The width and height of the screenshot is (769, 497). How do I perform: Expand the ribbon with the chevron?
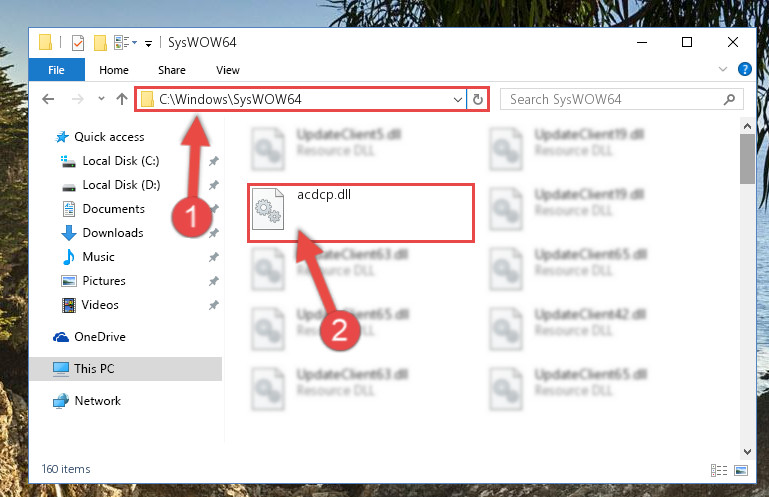point(722,69)
